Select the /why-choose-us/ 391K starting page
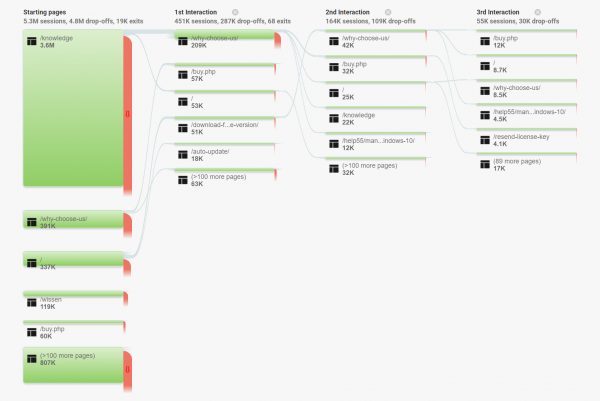The image size is (600, 401). pyautogui.click(x=71, y=223)
